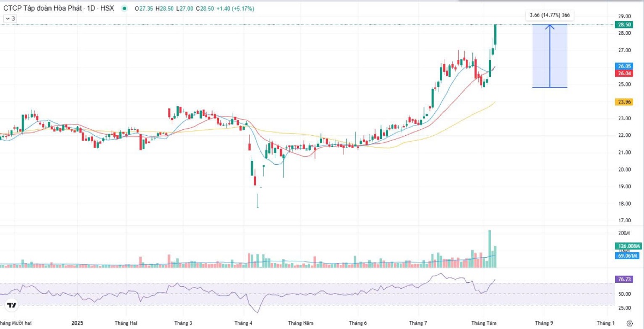Click the Tháng 9 time axis label
644x329 pixels.
(x=544, y=323)
